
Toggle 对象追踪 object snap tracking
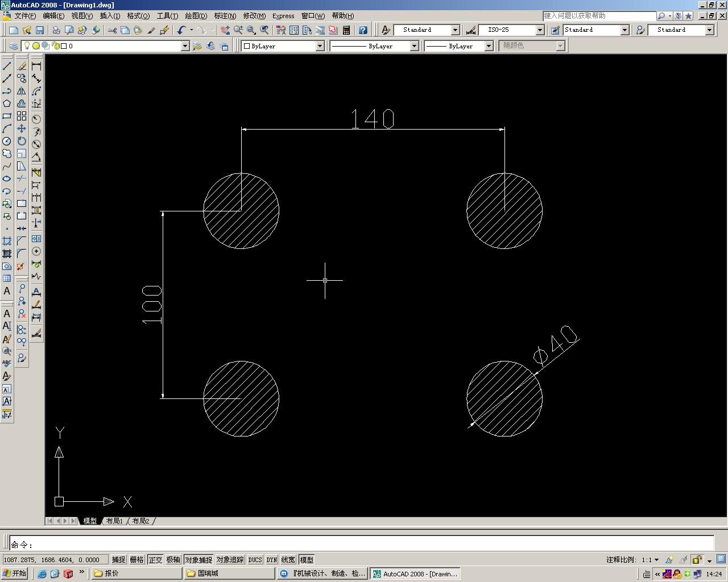230,560
